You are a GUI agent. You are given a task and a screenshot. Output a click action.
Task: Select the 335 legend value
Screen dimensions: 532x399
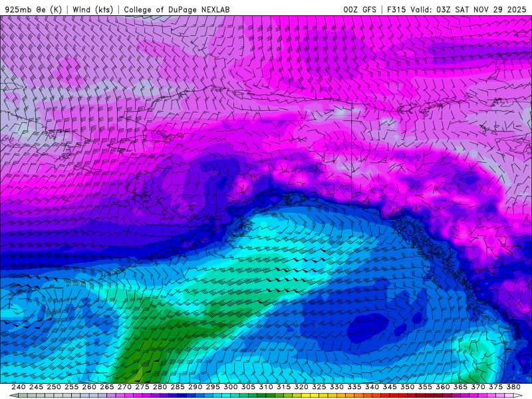tap(354, 387)
